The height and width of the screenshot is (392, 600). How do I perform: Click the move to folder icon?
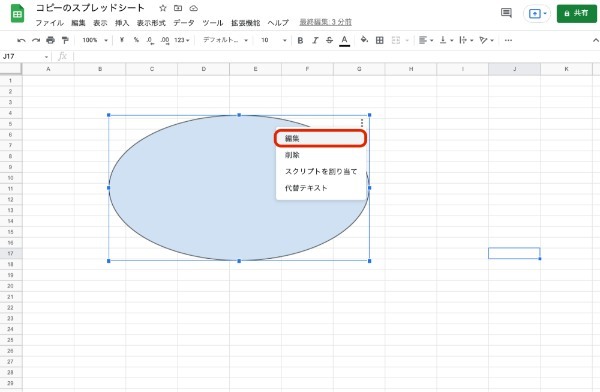click(x=178, y=8)
